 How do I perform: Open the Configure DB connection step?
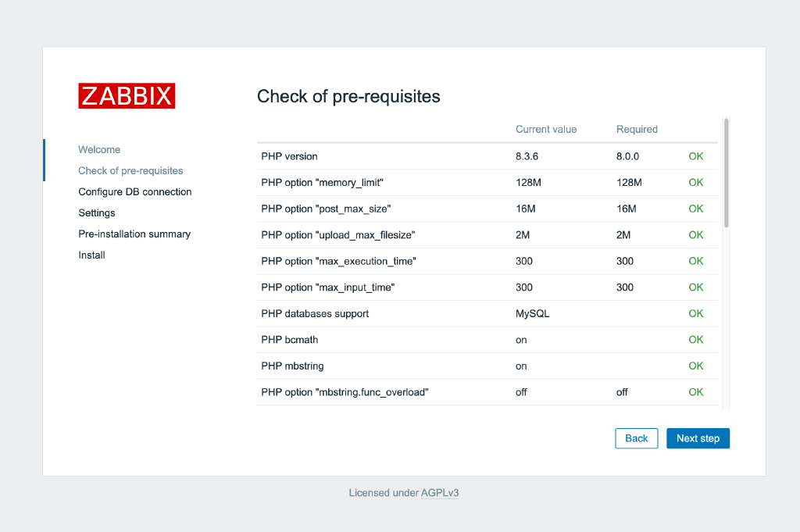click(134, 191)
